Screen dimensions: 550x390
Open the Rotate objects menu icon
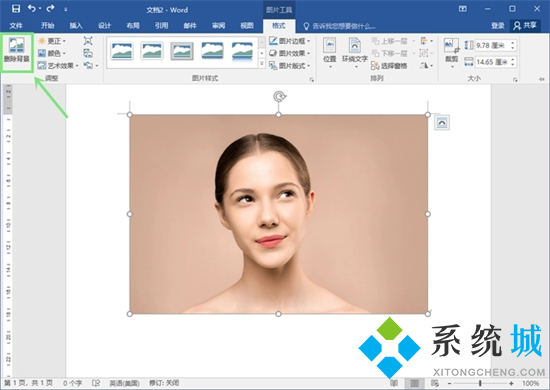point(426,66)
